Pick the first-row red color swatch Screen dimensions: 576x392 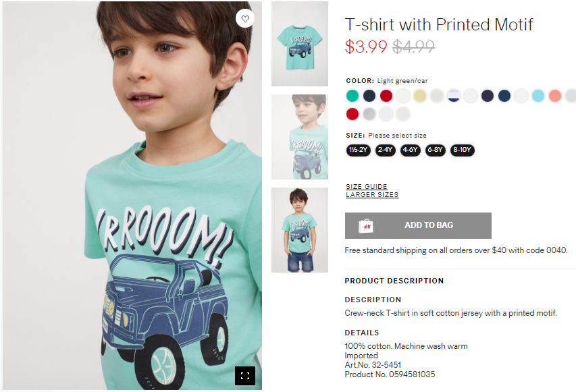coord(386,96)
